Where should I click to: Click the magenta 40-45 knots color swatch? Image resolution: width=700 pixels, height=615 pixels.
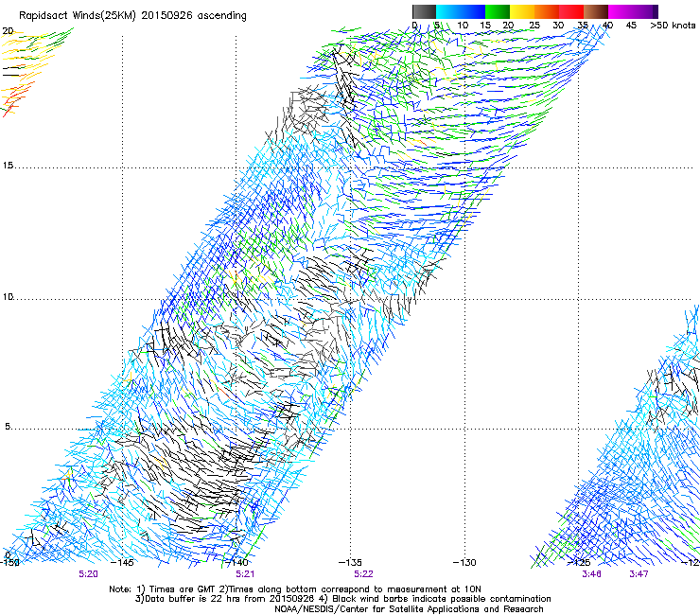tap(621, 11)
